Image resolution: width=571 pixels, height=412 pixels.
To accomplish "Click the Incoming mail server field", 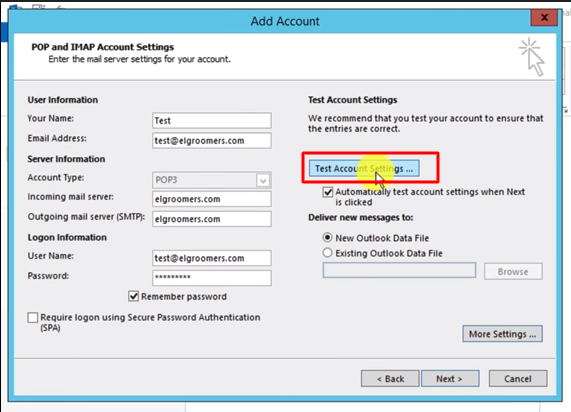I will (212, 199).
